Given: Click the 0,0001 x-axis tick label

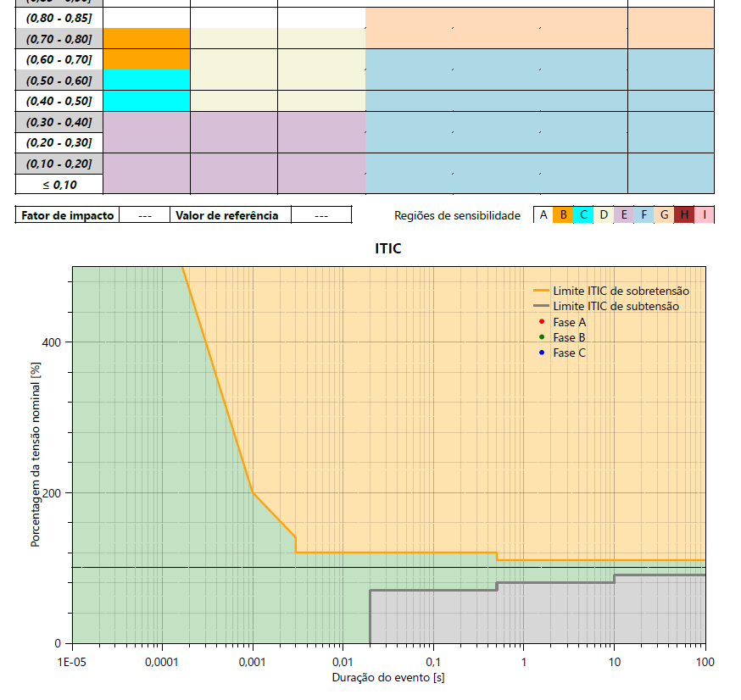Looking at the screenshot, I should (x=162, y=662).
